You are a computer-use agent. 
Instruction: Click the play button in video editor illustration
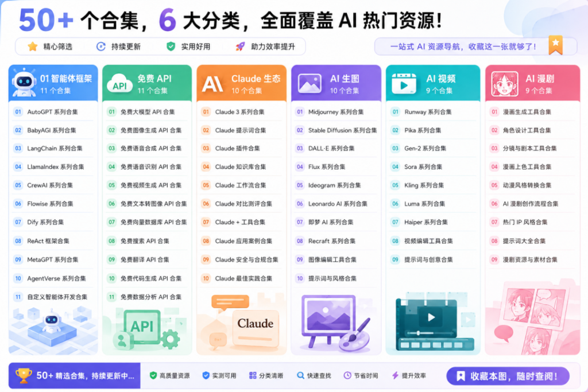point(431,317)
